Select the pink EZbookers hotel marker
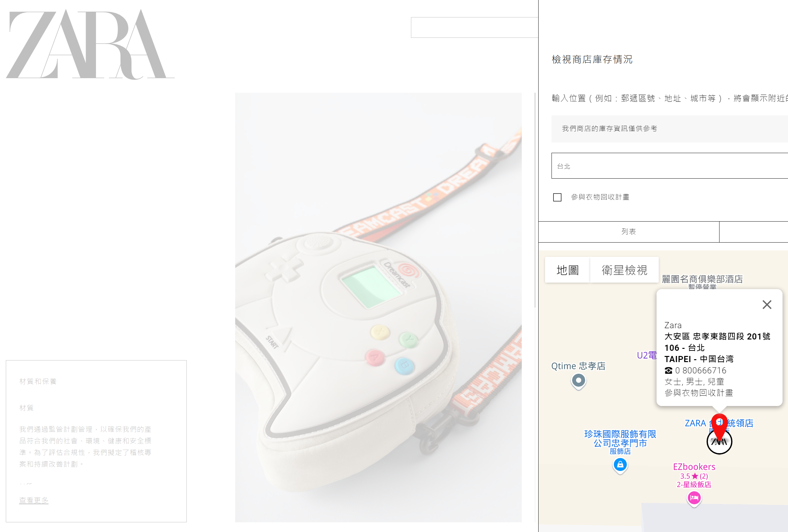 point(694,499)
